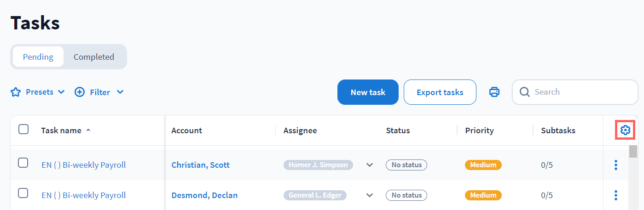Select the Pending tab

click(38, 57)
